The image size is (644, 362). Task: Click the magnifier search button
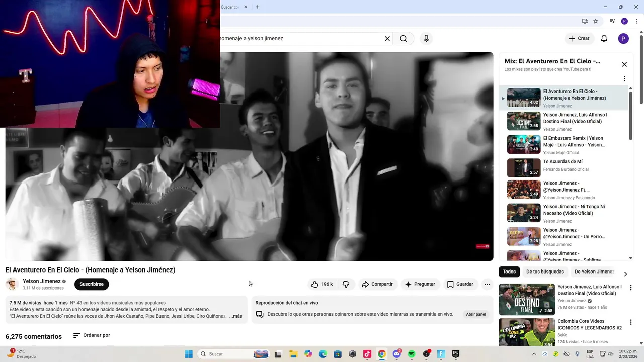pos(404,38)
